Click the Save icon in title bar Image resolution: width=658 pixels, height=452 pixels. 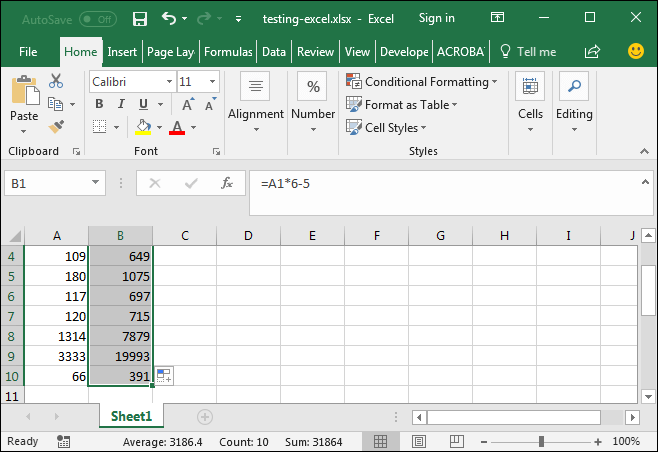tap(139, 18)
